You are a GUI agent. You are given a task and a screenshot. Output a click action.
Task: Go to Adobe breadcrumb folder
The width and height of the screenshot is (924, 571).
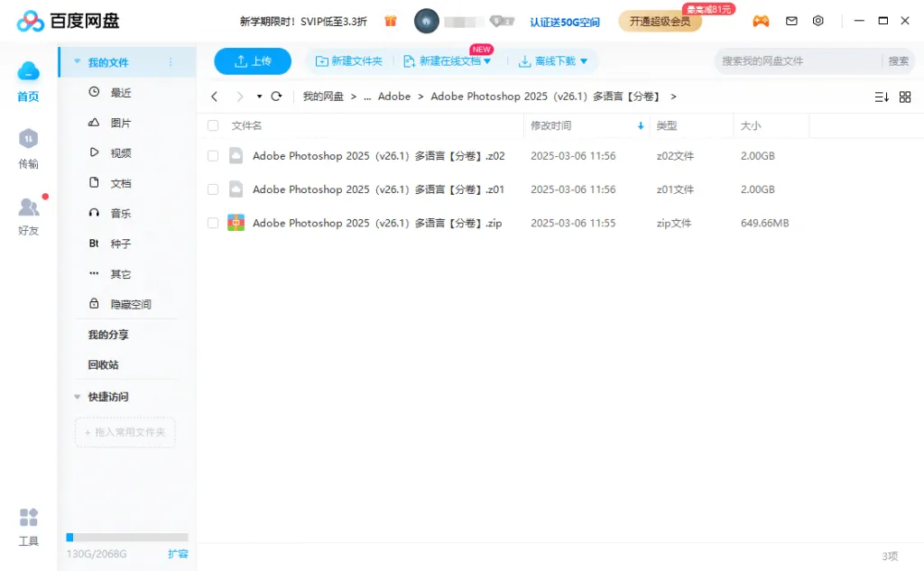(394, 97)
